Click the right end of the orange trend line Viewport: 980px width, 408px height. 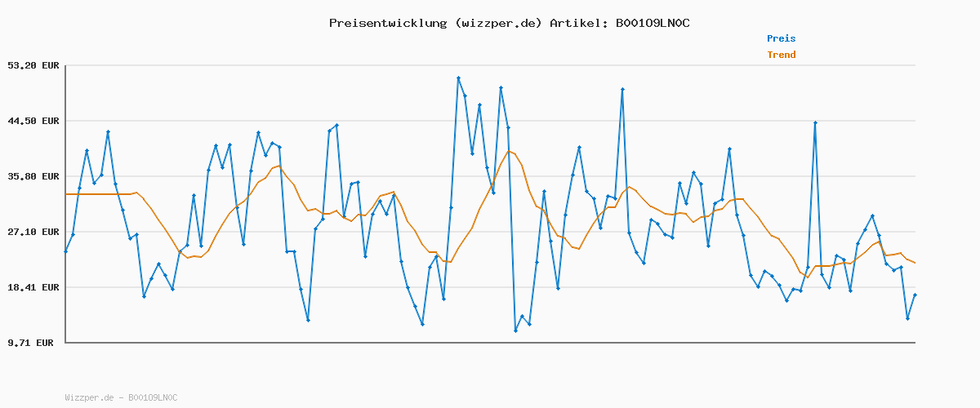point(915,263)
